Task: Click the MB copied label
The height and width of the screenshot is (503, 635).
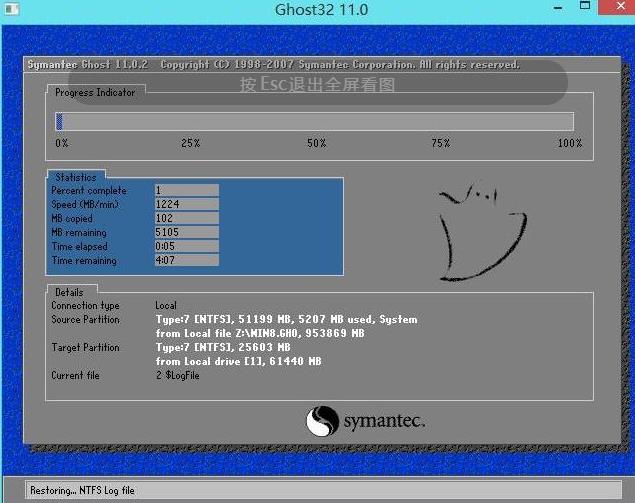Action: coord(72,218)
